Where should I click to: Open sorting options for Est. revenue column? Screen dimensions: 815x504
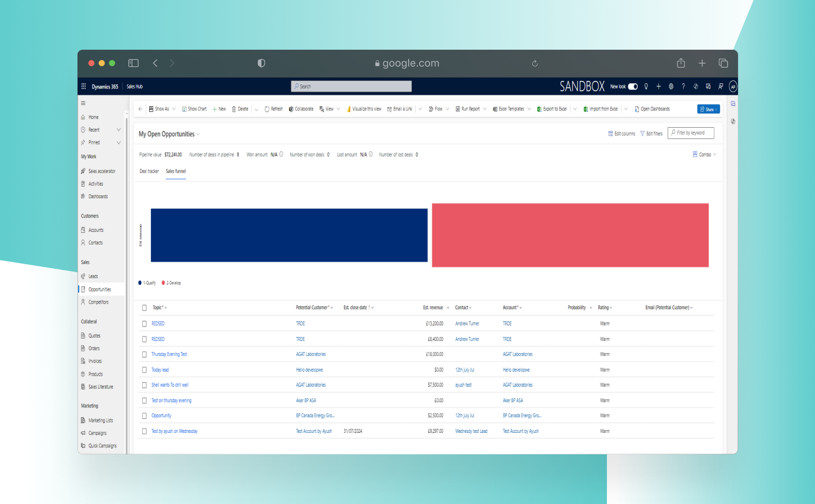point(449,307)
